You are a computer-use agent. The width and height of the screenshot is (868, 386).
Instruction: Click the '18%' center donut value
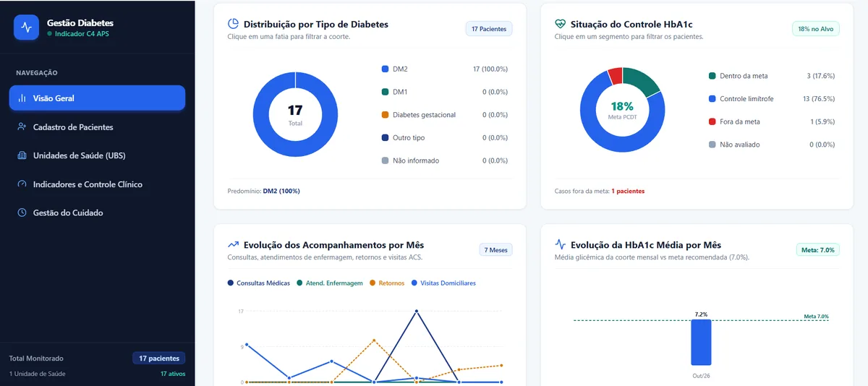[x=622, y=106]
